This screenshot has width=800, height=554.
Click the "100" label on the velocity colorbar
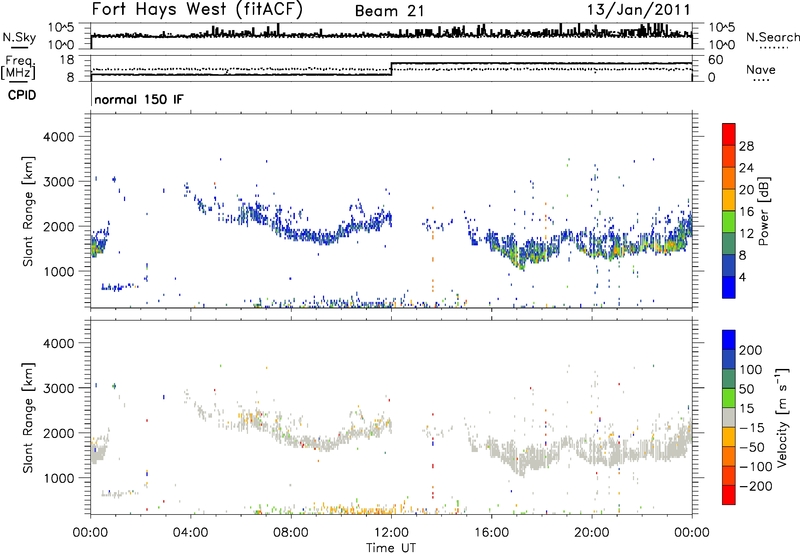751,370
